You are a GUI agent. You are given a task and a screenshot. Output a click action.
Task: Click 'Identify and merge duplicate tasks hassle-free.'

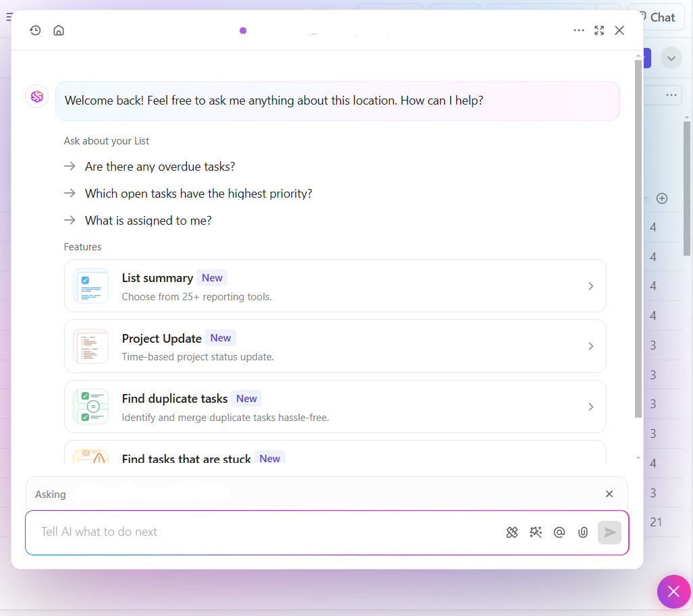pos(225,418)
